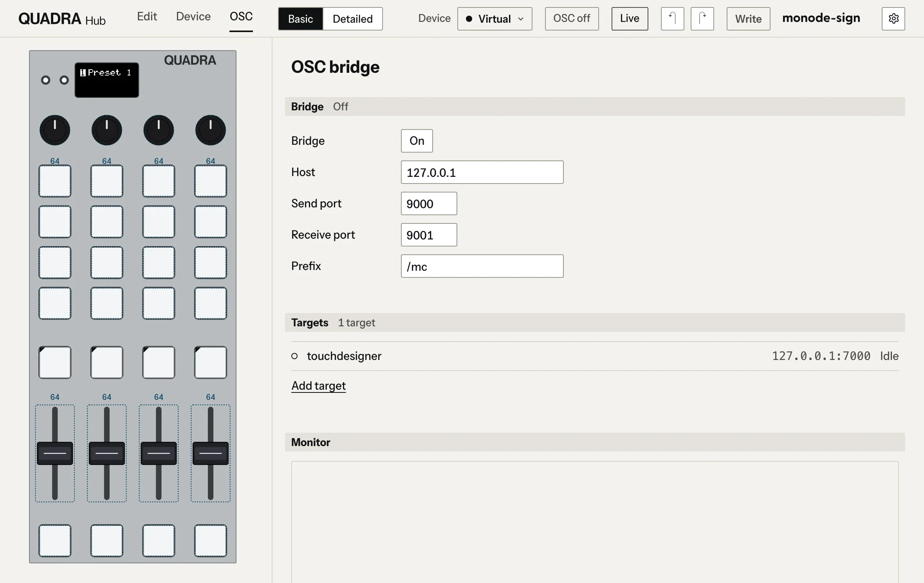924x583 pixels.
Task: Click the Write button
Action: (x=748, y=19)
